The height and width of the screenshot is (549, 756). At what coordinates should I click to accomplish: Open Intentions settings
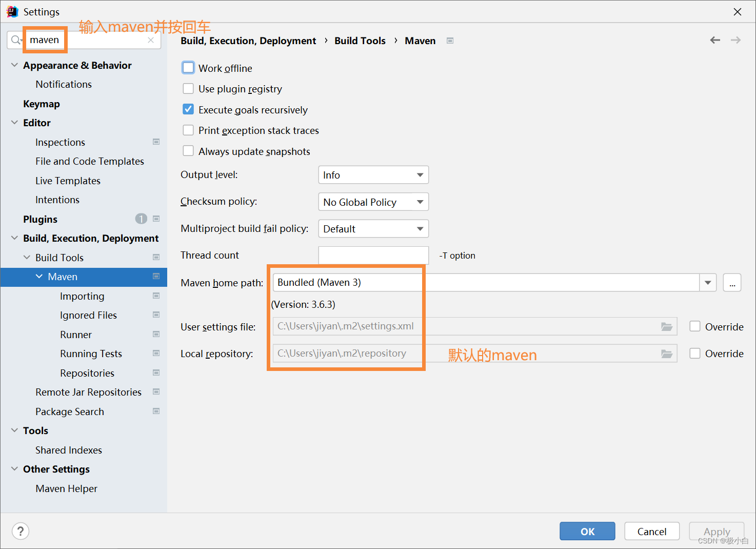pos(57,200)
